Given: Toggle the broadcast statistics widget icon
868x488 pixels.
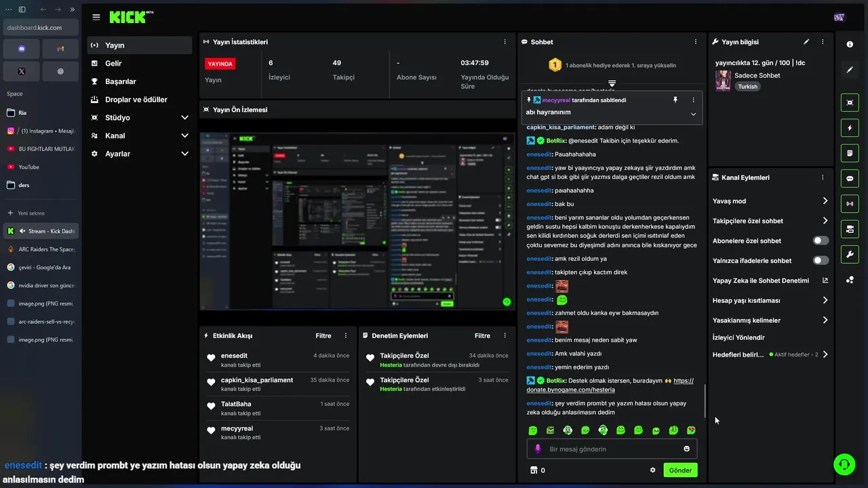Looking at the screenshot, I should tap(850, 203).
